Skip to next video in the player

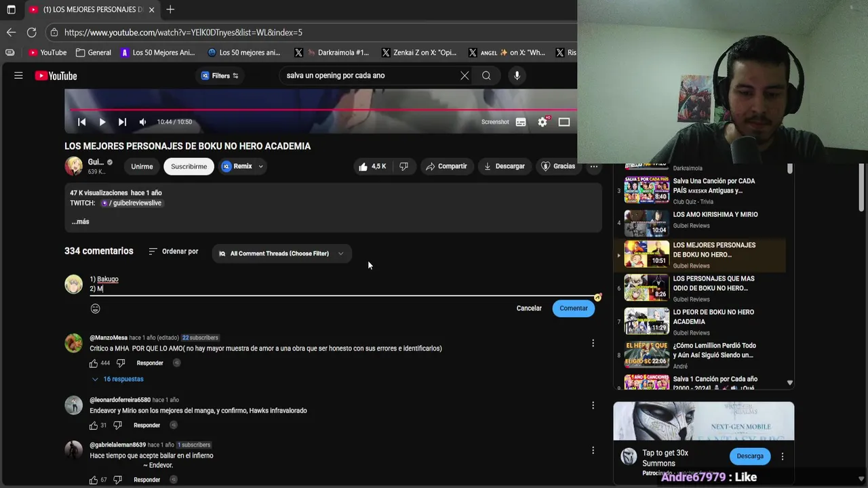[122, 122]
